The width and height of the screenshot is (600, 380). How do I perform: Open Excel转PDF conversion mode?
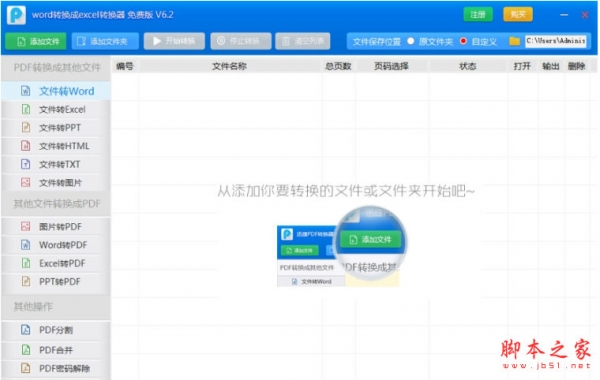(x=56, y=263)
